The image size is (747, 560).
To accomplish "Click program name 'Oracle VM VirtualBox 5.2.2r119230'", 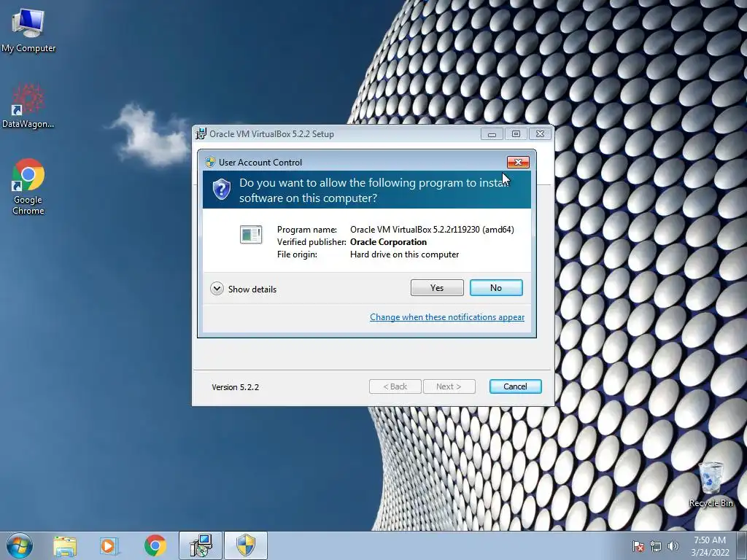I will [432, 230].
